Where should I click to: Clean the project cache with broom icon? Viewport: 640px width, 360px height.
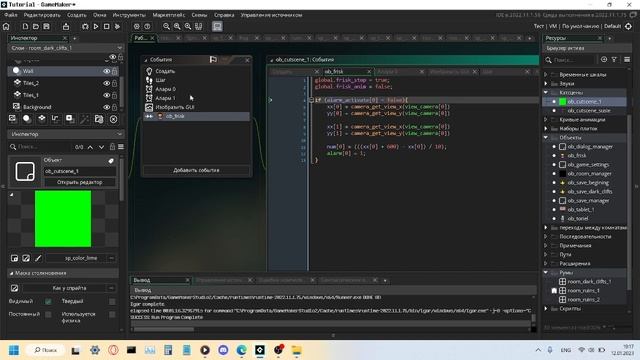pyautogui.click(x=117, y=27)
